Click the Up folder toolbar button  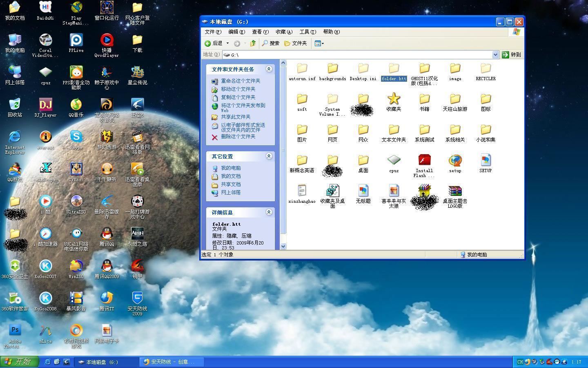click(253, 43)
